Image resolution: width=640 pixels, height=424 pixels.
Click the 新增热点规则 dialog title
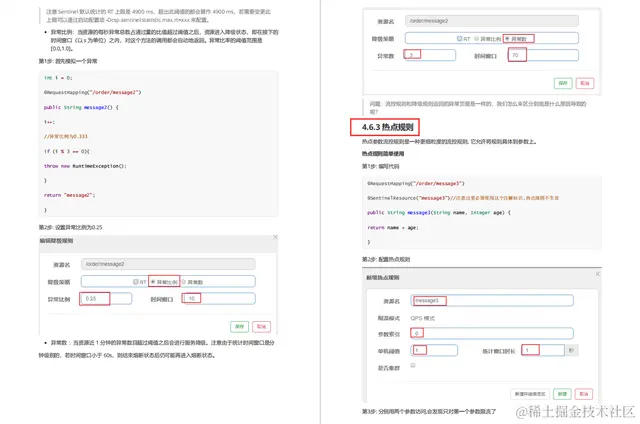[x=382, y=277]
